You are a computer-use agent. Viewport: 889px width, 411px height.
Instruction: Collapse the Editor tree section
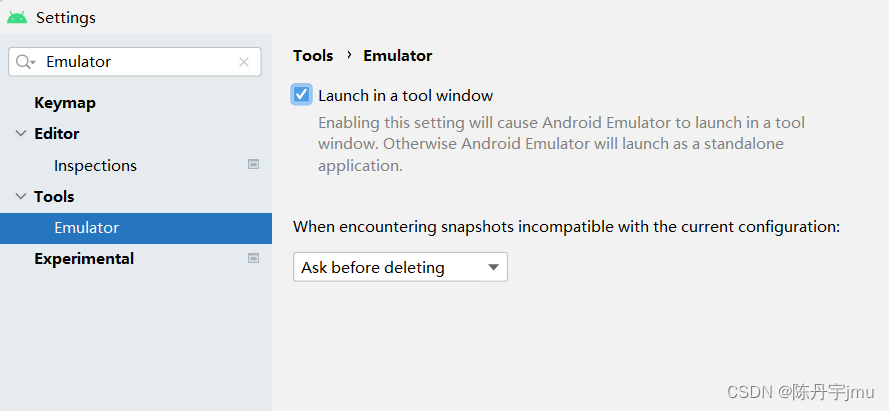point(21,134)
